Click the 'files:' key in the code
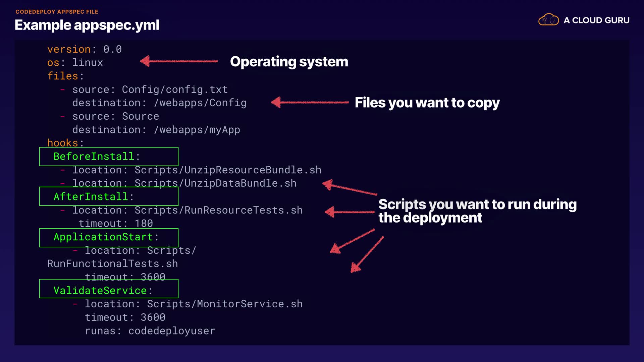644x362 pixels. (65, 76)
